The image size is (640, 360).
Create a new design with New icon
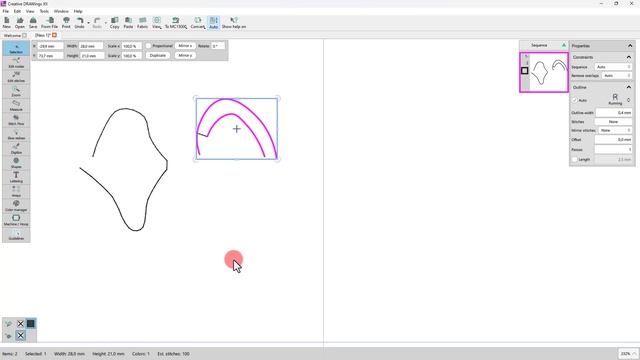click(7, 22)
